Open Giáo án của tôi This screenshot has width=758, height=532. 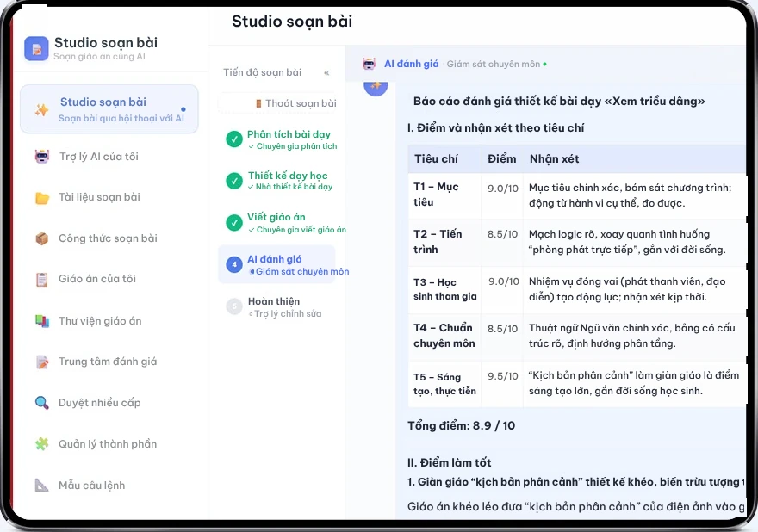coord(97,279)
